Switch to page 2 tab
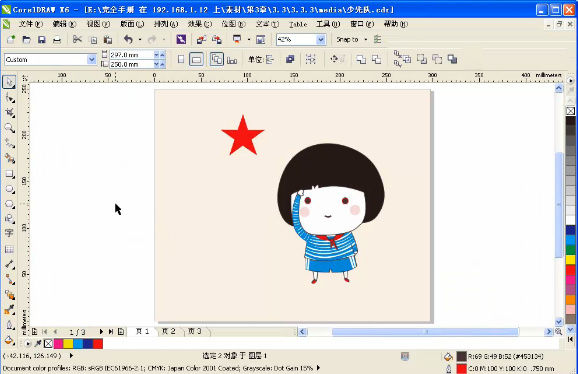578x374 pixels. [168, 331]
